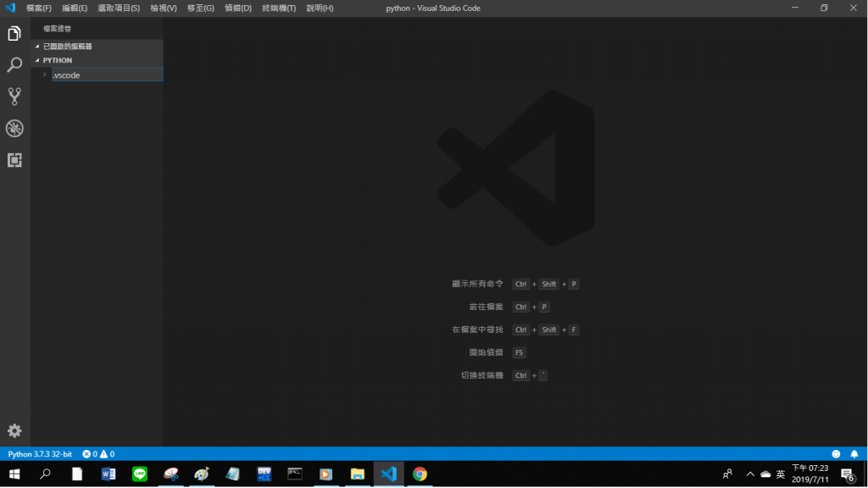Open the media player taskbar icon

click(326, 474)
